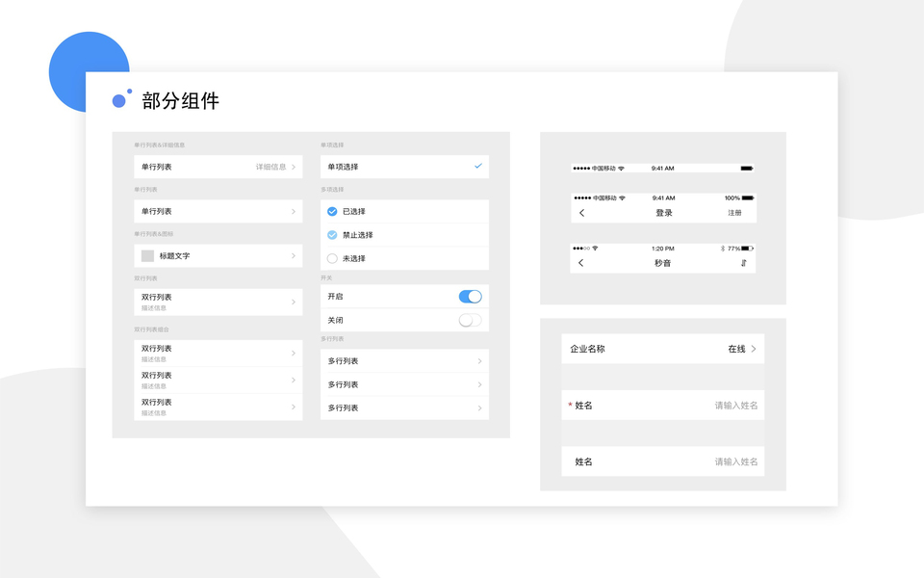Click the sort arrows icon in 秒音 bar
The image size is (924, 578).
[x=744, y=263]
